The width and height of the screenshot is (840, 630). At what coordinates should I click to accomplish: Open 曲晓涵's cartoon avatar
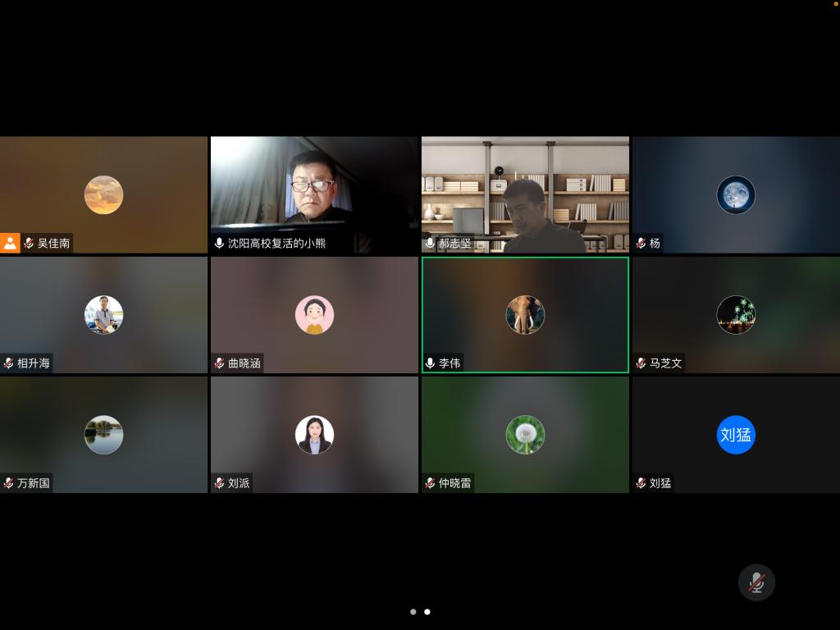coord(314,315)
